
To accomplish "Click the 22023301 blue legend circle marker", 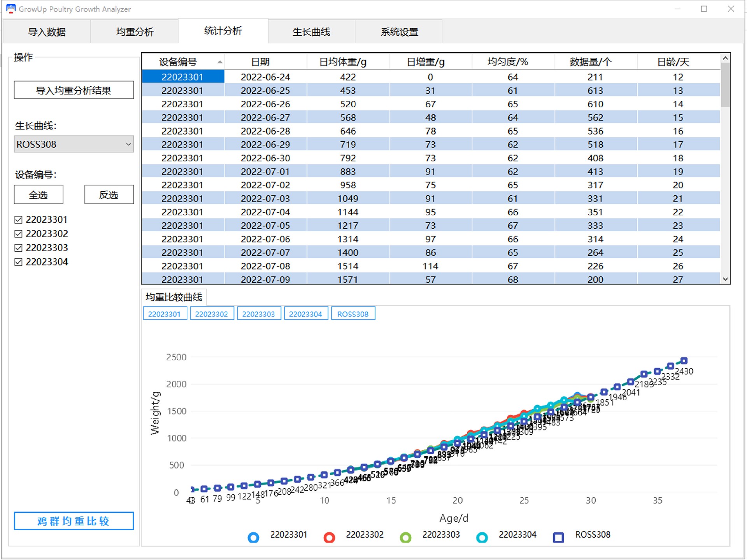I will pos(253,537).
